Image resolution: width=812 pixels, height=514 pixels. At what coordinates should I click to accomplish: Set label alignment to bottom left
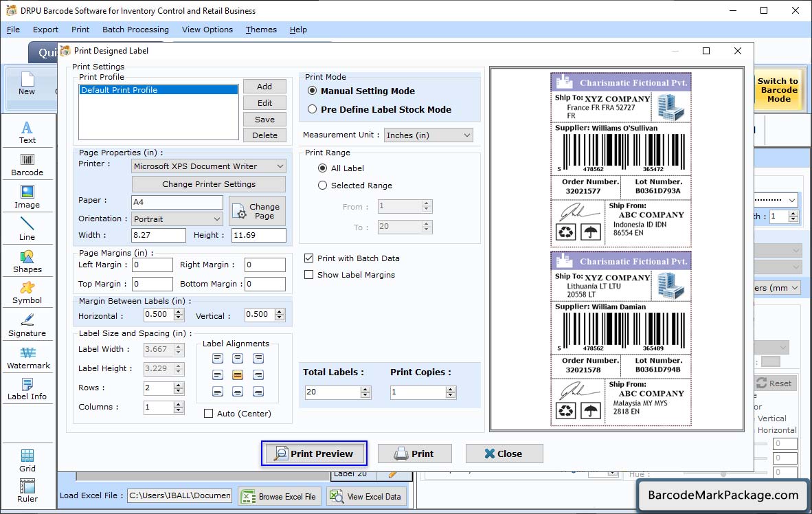[x=218, y=392]
